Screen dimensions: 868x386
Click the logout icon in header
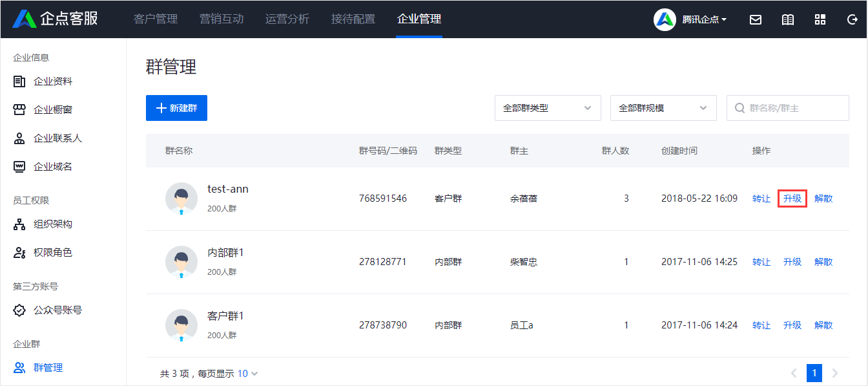point(852,19)
